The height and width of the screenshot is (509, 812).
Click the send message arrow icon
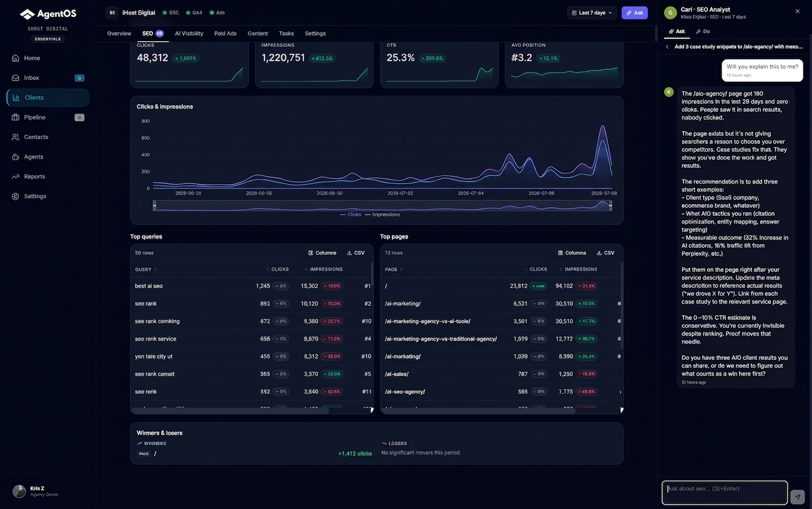[797, 497]
